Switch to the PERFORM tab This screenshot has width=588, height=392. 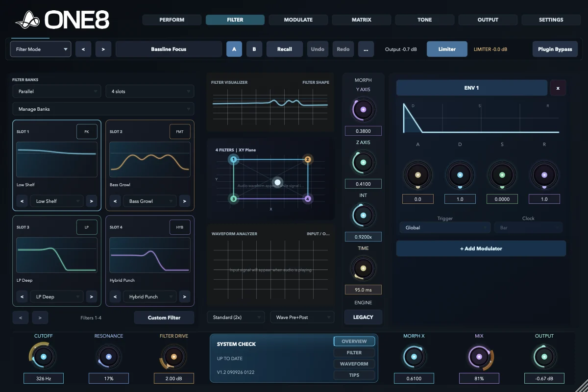coord(172,20)
